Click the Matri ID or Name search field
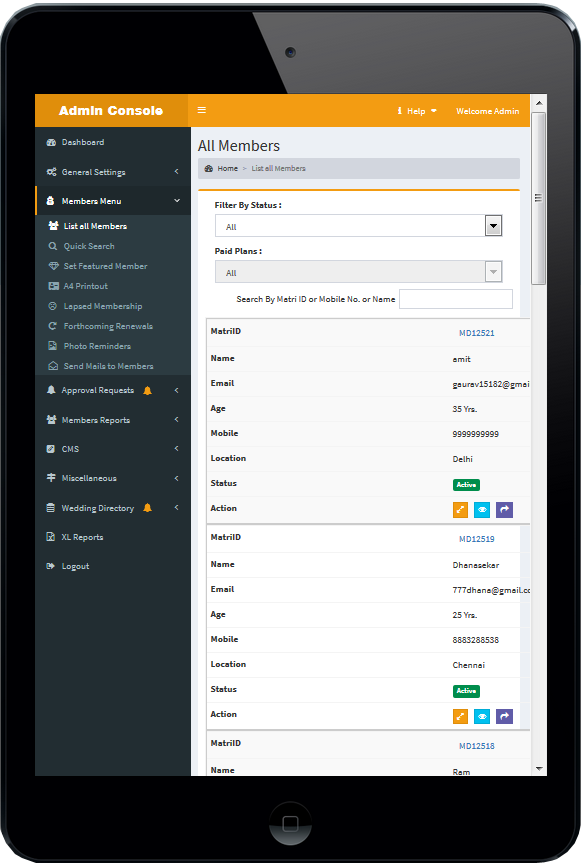 [456, 299]
